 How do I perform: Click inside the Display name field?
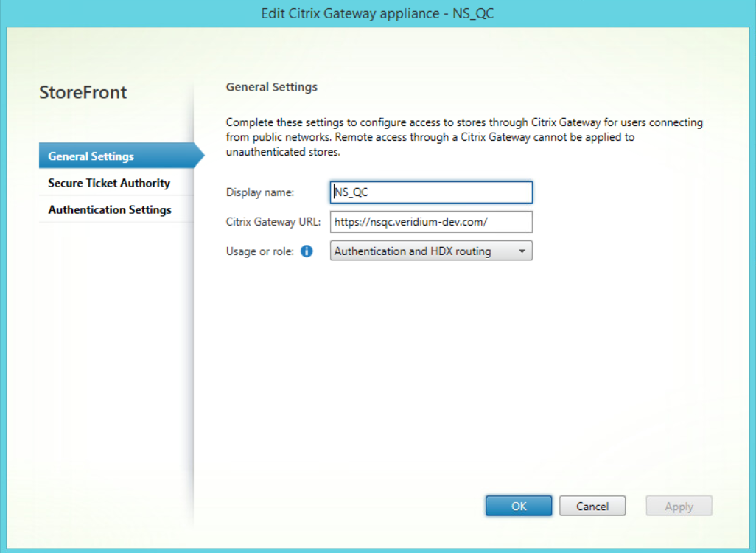pos(430,192)
